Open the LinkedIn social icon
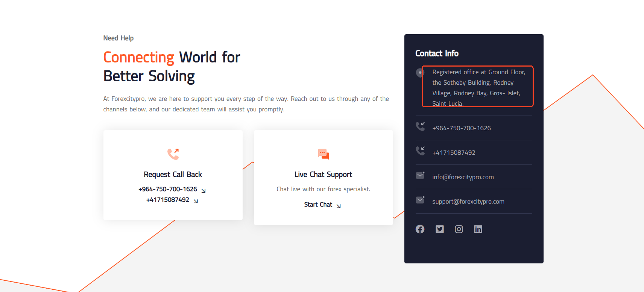The width and height of the screenshot is (644, 292). [478, 229]
